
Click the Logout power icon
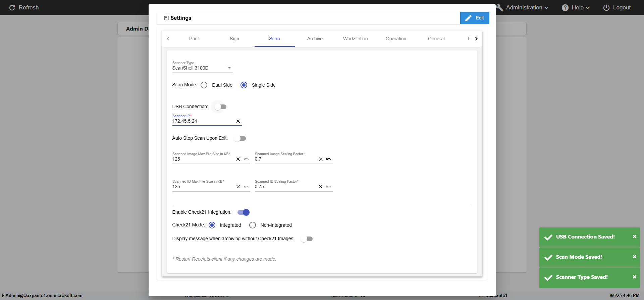[x=606, y=8]
